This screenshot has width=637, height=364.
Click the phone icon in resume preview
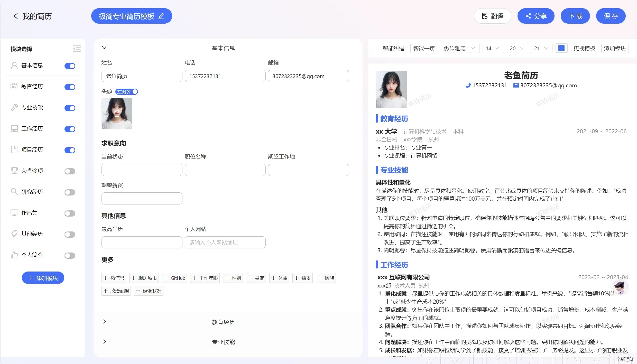click(x=468, y=86)
